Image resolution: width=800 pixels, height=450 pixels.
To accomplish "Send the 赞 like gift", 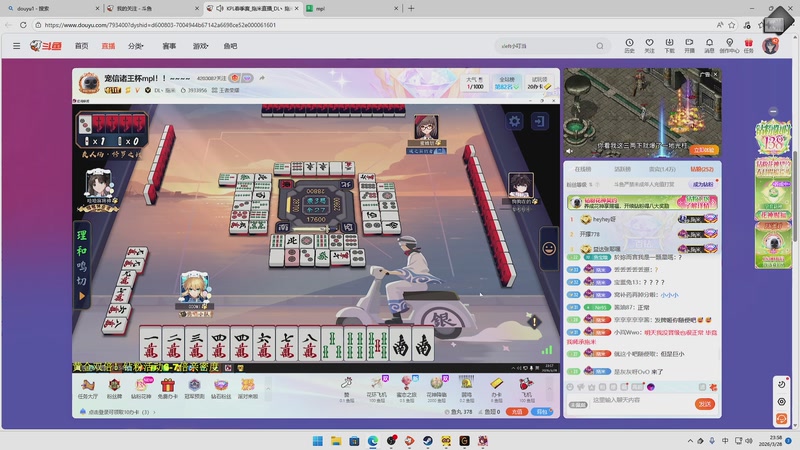I will tap(347, 389).
